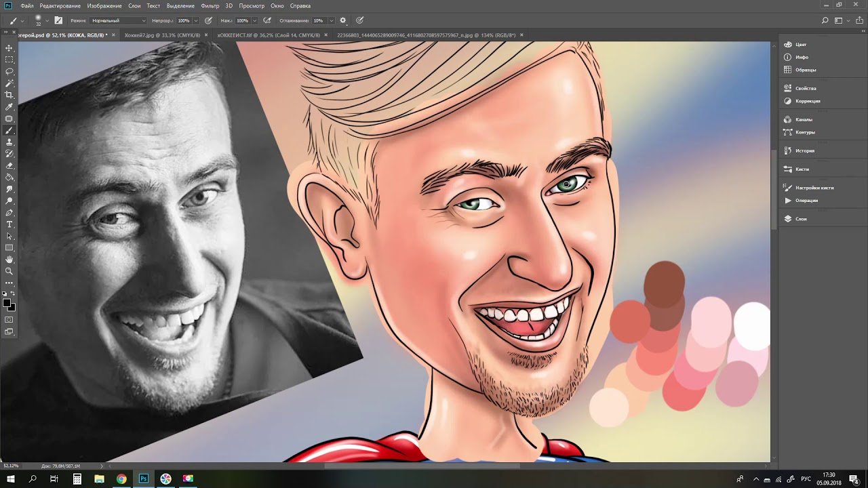Pick the Crop tool
Image resolution: width=868 pixels, height=488 pixels.
(x=9, y=95)
